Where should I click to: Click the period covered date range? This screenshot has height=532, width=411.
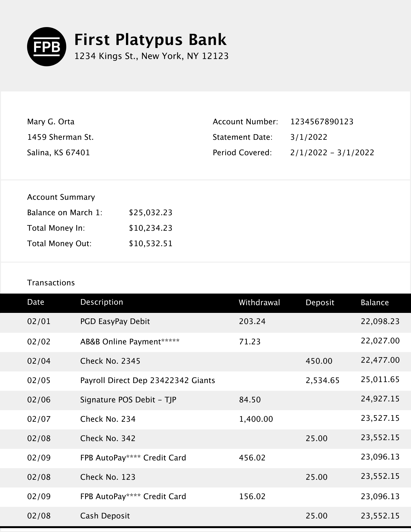point(332,153)
